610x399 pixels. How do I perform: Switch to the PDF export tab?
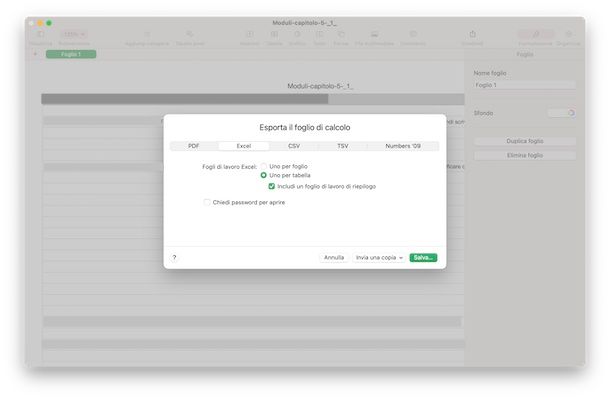[x=194, y=146]
